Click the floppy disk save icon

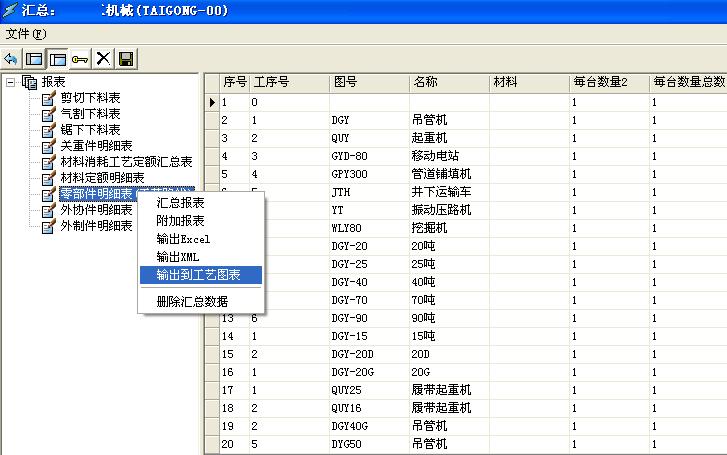[126, 59]
